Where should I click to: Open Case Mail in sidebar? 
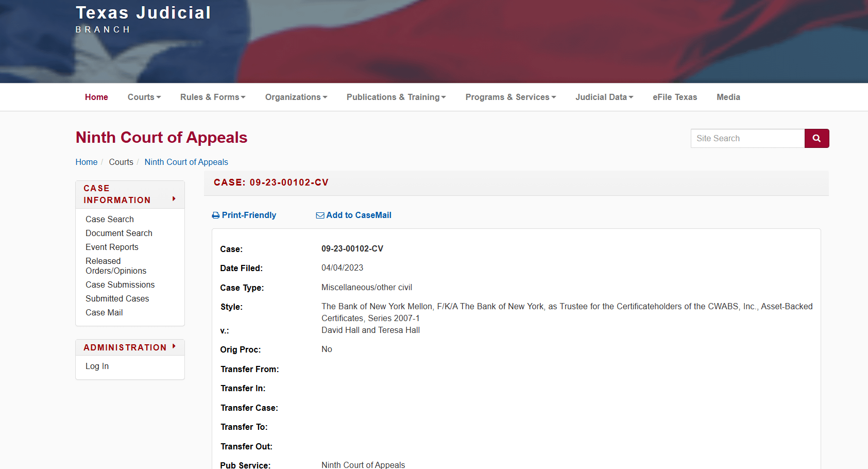click(104, 312)
